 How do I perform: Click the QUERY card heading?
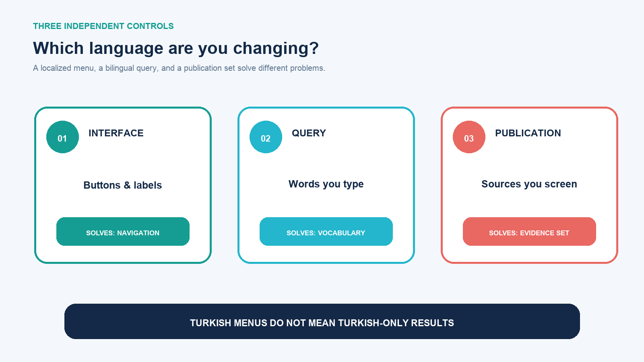pos(309,133)
